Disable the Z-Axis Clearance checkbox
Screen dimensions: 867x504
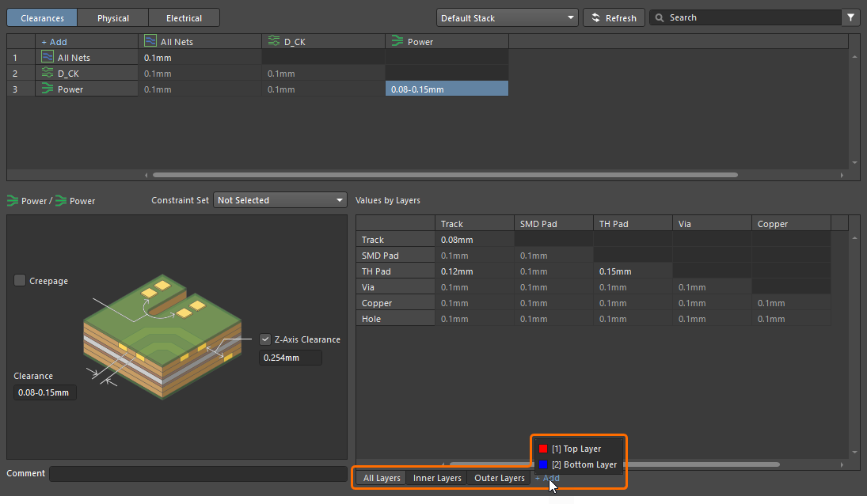265,339
